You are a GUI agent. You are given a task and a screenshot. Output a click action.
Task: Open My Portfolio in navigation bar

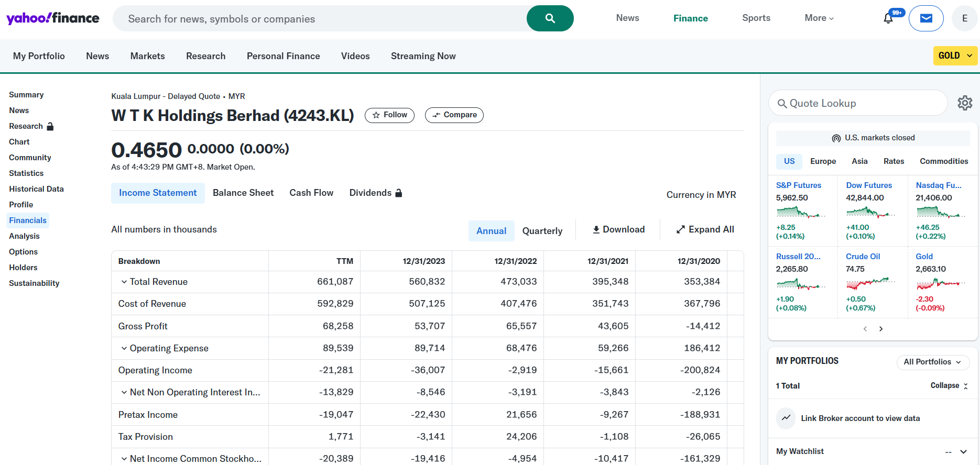tap(39, 56)
